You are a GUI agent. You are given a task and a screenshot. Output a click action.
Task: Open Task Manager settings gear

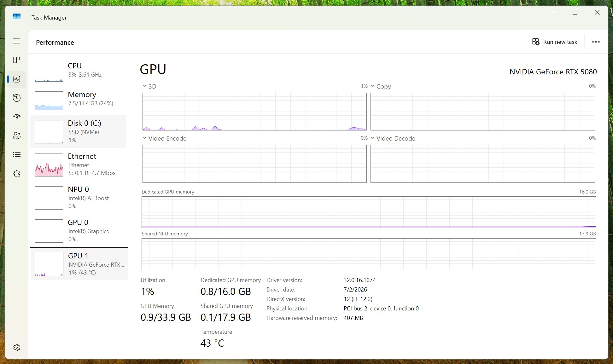coord(17,348)
